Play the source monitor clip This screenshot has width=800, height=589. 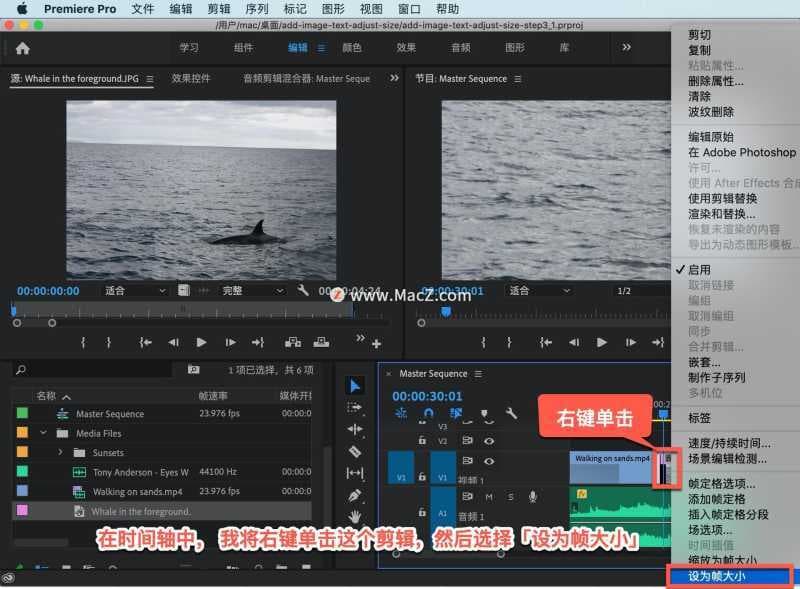point(201,342)
